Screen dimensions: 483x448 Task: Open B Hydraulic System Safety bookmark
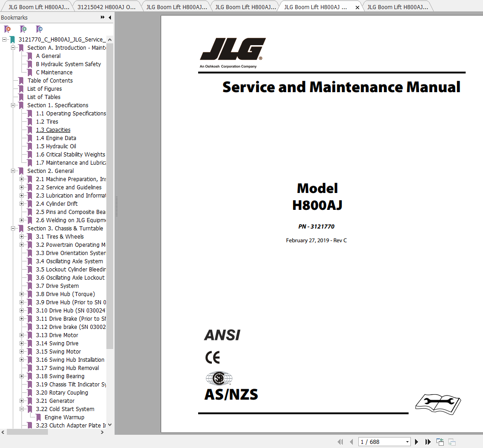[68, 64]
